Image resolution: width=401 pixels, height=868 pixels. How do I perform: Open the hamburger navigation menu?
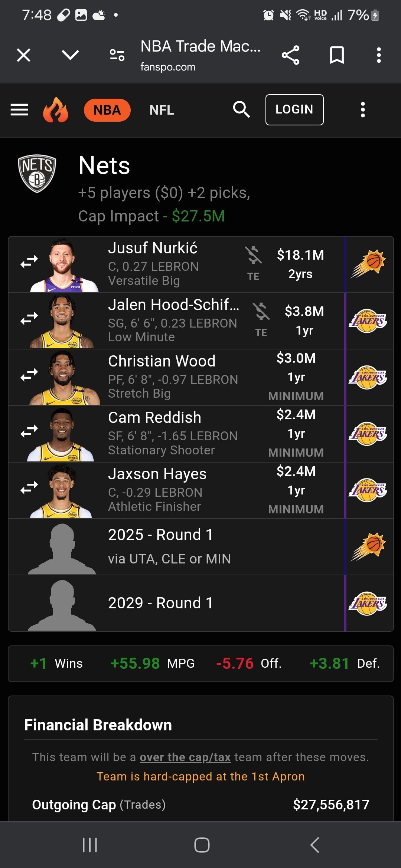click(19, 110)
